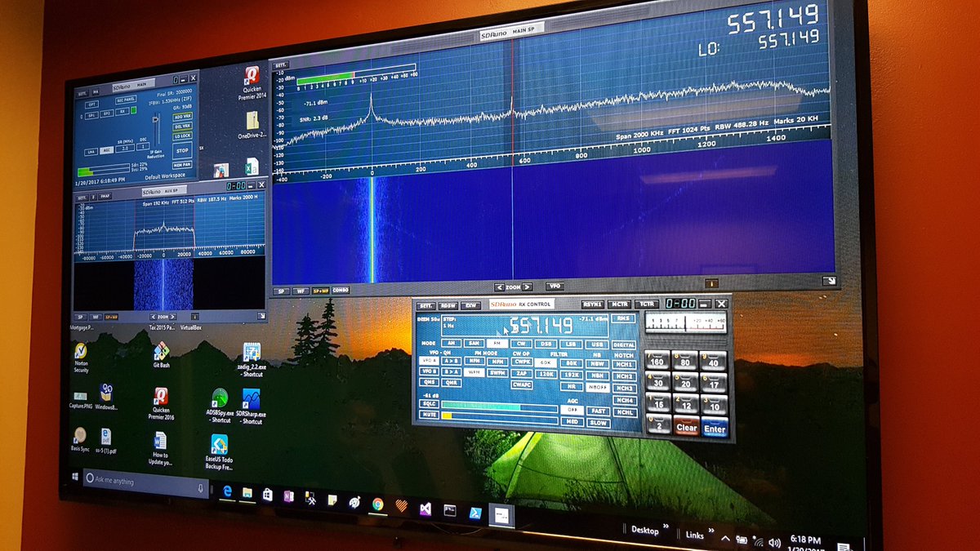Open Visual Studio from the taskbar
The image size is (980, 551).
pos(425,509)
